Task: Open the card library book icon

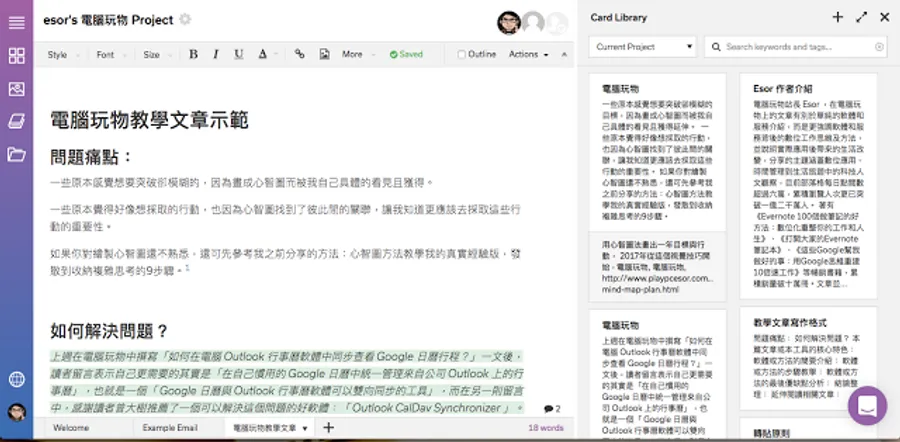Action: pyautogui.click(x=17, y=121)
